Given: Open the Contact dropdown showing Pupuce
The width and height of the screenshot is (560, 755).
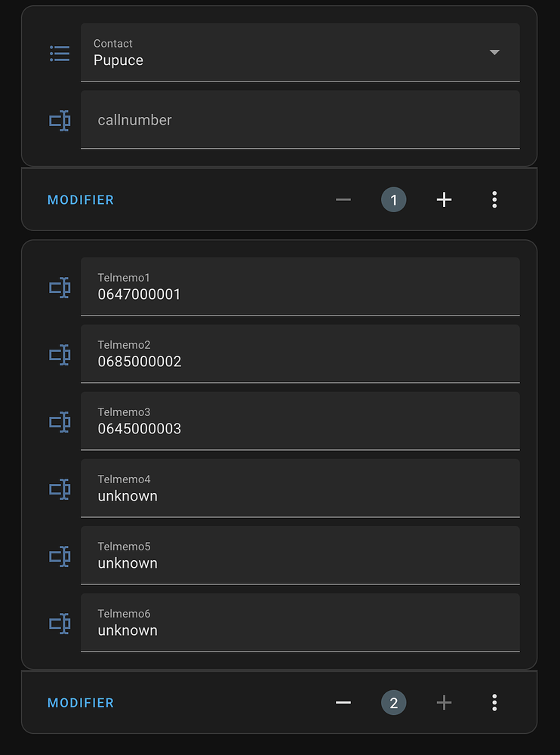Looking at the screenshot, I should pos(494,53).
